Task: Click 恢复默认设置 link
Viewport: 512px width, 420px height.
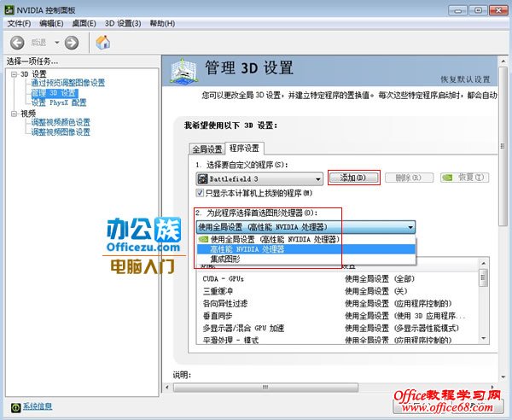Action: 465,79
